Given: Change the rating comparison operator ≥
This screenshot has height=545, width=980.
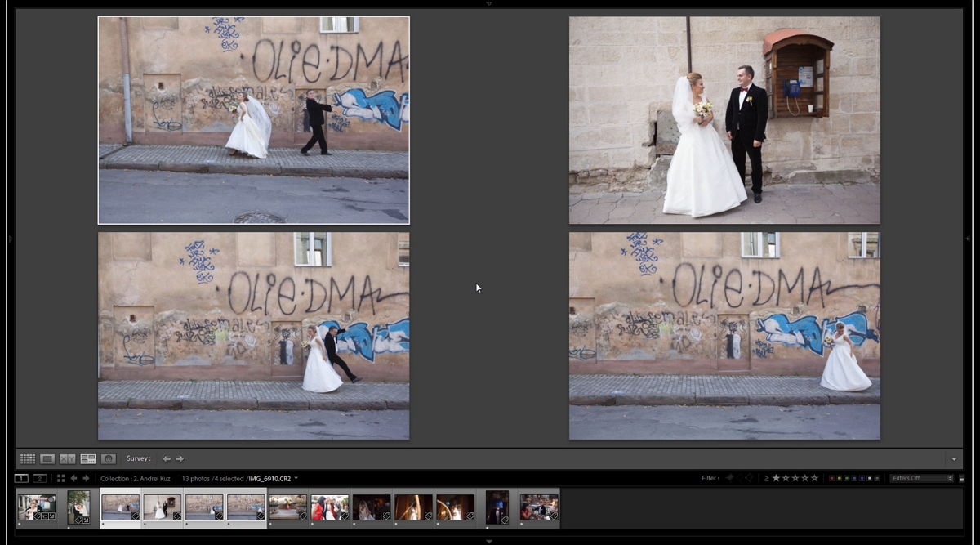Looking at the screenshot, I should pyautogui.click(x=767, y=478).
